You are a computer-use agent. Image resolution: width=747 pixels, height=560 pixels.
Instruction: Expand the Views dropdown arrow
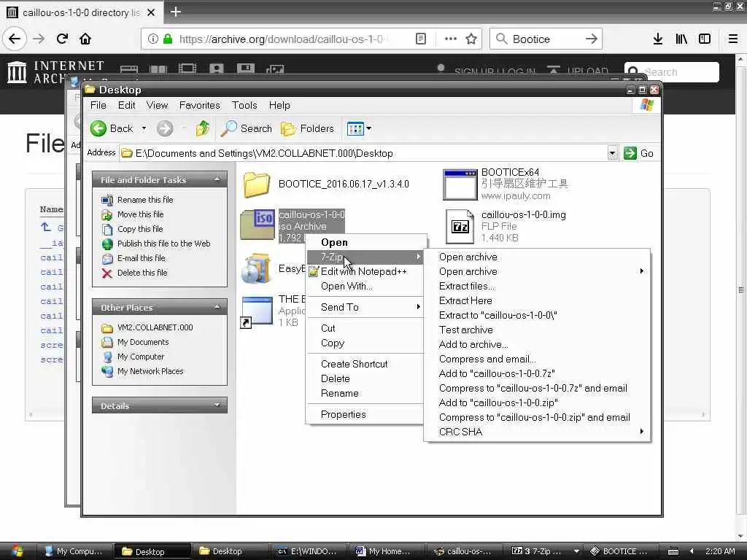tap(368, 128)
